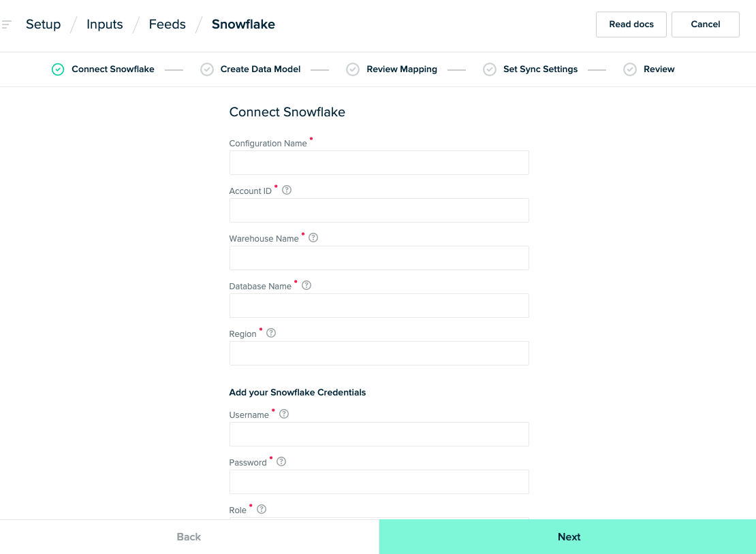Click the Back button

189,537
